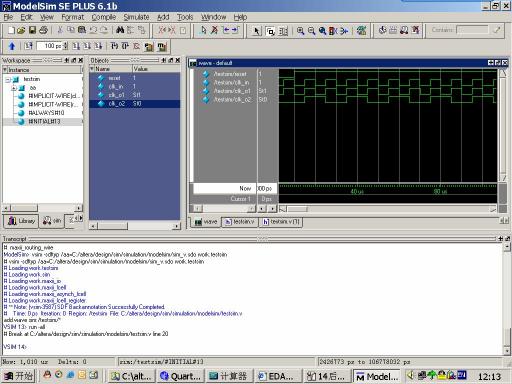512x384 pixels.
Task: Click the Start button on taskbar
Action: tap(19, 376)
